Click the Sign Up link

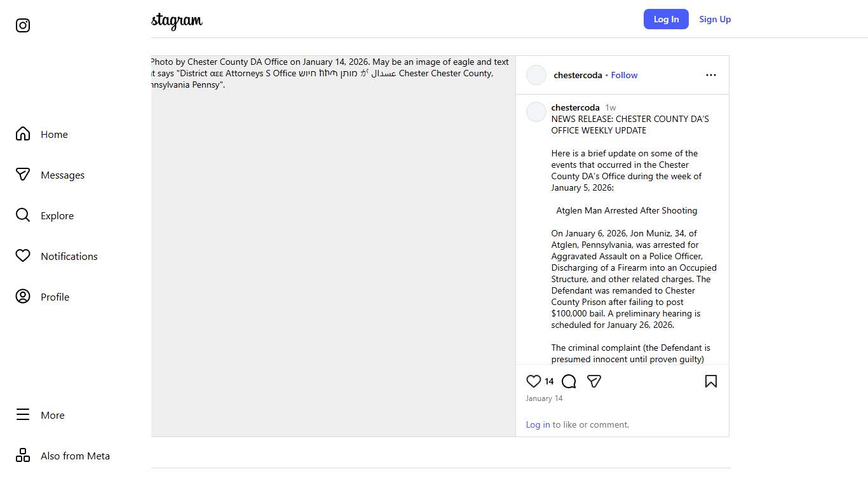[x=715, y=19]
